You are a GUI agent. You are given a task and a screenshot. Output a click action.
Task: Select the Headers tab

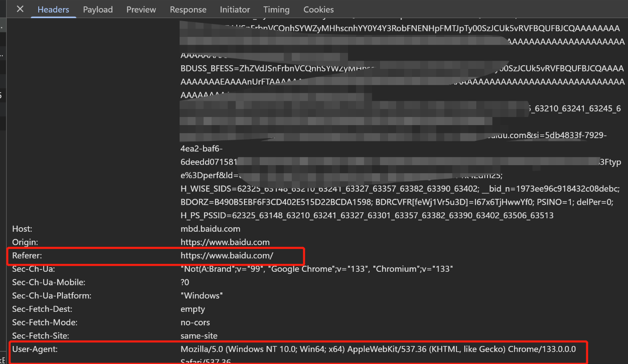pyautogui.click(x=54, y=9)
